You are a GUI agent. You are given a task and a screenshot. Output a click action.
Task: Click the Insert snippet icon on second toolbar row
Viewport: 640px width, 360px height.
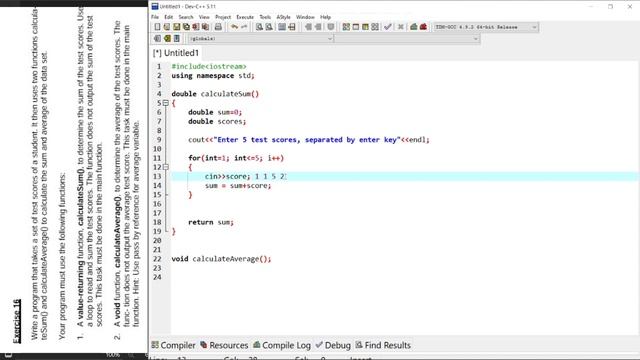157,38
